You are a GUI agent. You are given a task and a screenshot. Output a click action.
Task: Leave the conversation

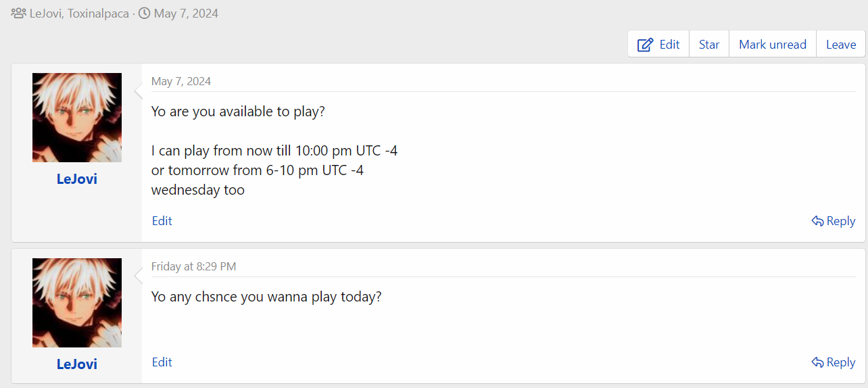tap(841, 44)
